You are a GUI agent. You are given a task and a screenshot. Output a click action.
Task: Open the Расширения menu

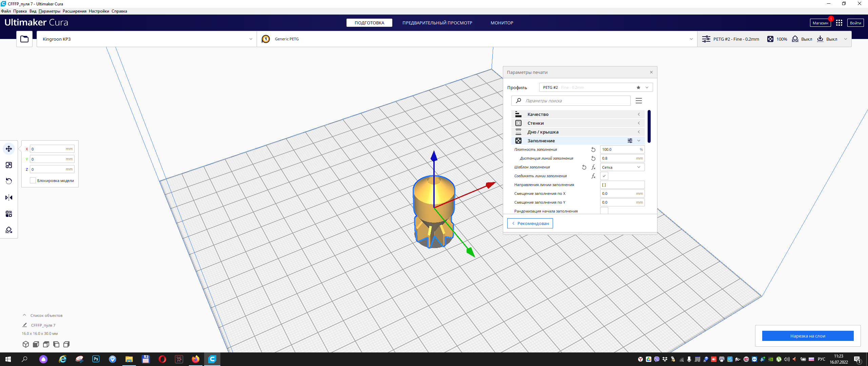pos(74,11)
